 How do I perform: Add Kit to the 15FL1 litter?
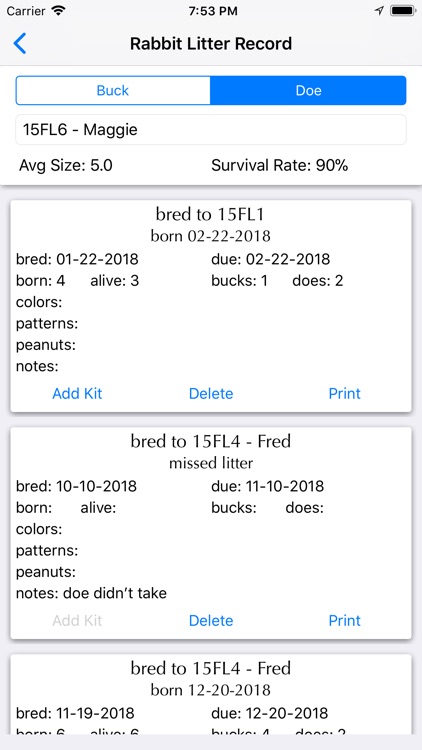click(x=77, y=394)
